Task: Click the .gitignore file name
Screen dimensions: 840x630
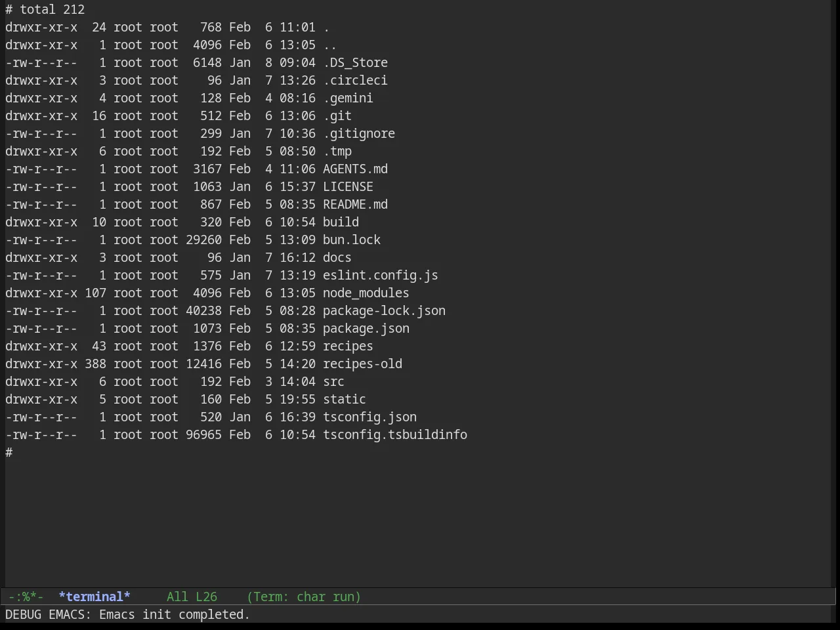Action: tap(359, 133)
